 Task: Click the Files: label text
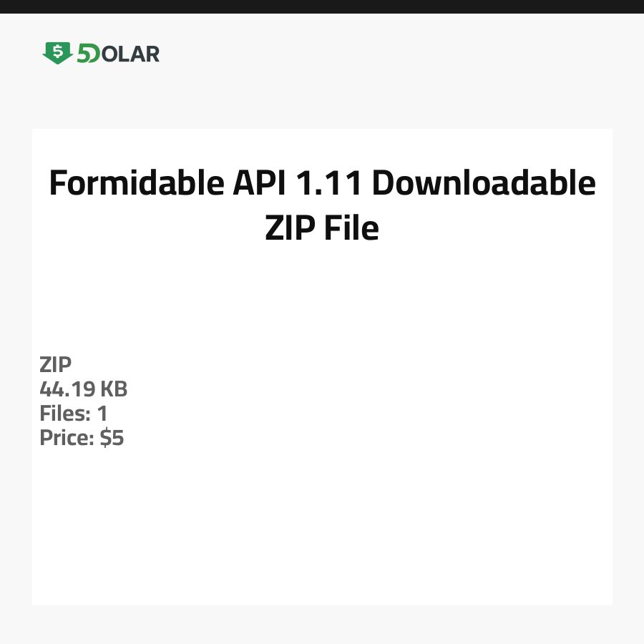pos(65,414)
